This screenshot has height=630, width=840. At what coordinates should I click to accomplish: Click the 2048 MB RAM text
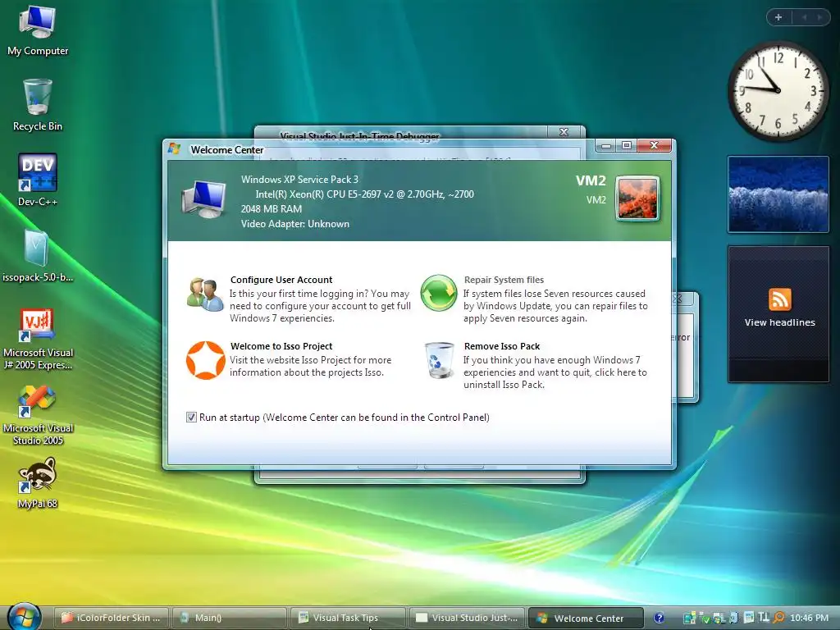[x=271, y=209]
